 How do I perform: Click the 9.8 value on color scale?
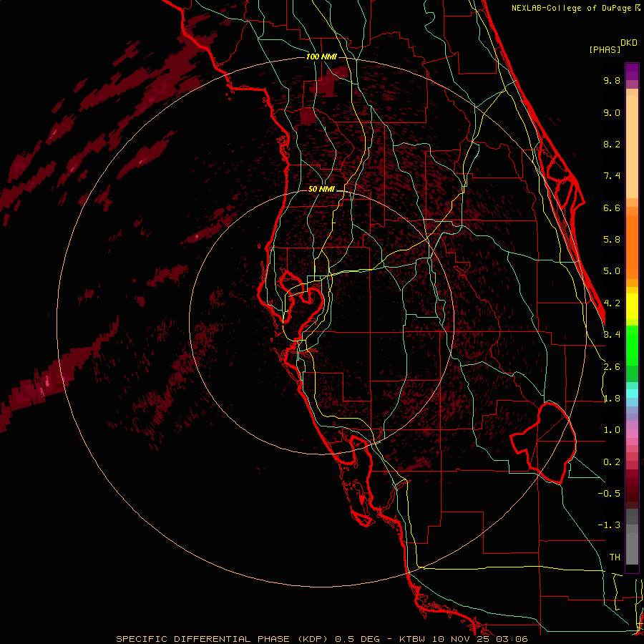[x=612, y=81]
